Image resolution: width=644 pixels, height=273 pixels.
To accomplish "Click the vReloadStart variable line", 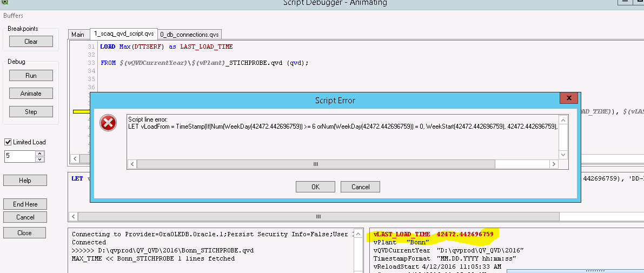I will click(x=437, y=267).
